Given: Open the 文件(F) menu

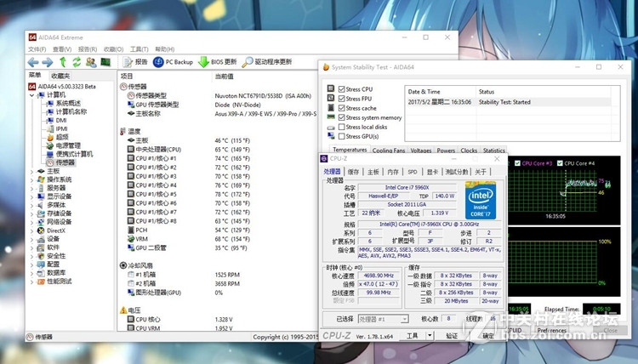Looking at the screenshot, I should tap(37, 49).
